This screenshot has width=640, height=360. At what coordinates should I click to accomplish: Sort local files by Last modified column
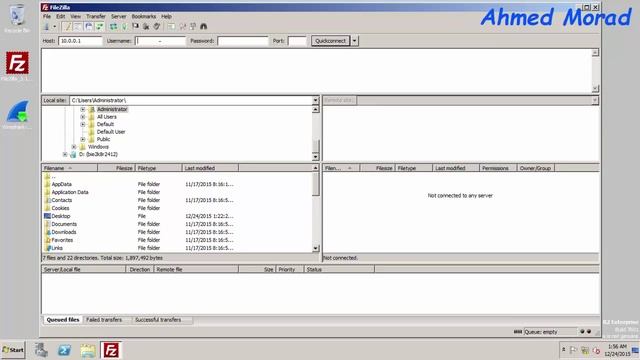210,168
